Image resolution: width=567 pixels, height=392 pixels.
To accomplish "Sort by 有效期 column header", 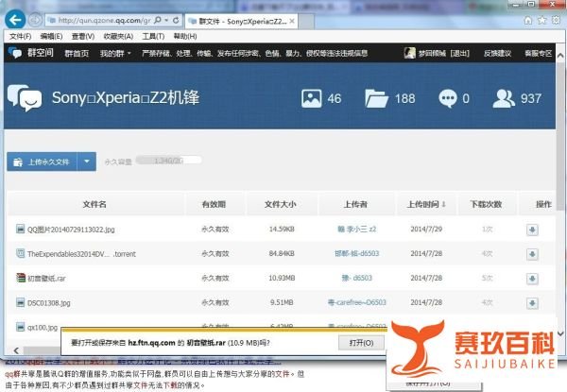I will 214,204.
